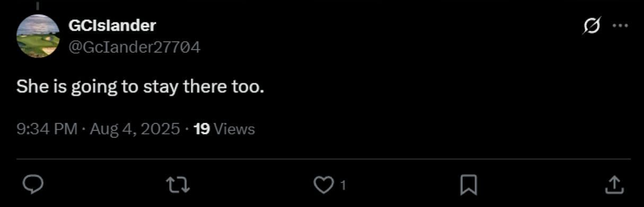Open the @GcIander27704 handle link
644x207 pixels.
[x=134, y=47]
